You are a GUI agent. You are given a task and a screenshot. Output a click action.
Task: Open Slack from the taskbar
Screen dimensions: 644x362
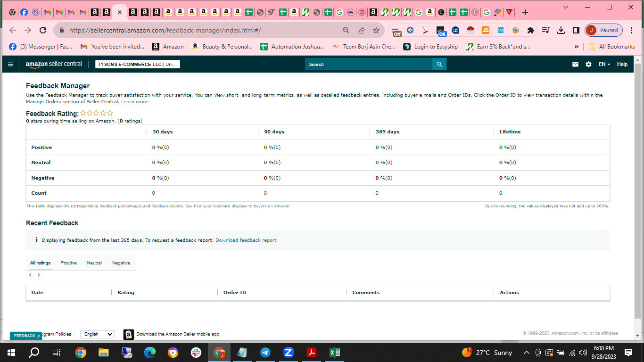point(196,352)
